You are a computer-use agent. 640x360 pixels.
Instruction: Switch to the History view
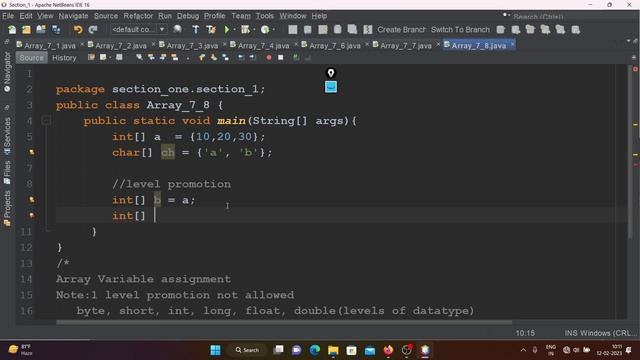pyautogui.click(x=64, y=58)
